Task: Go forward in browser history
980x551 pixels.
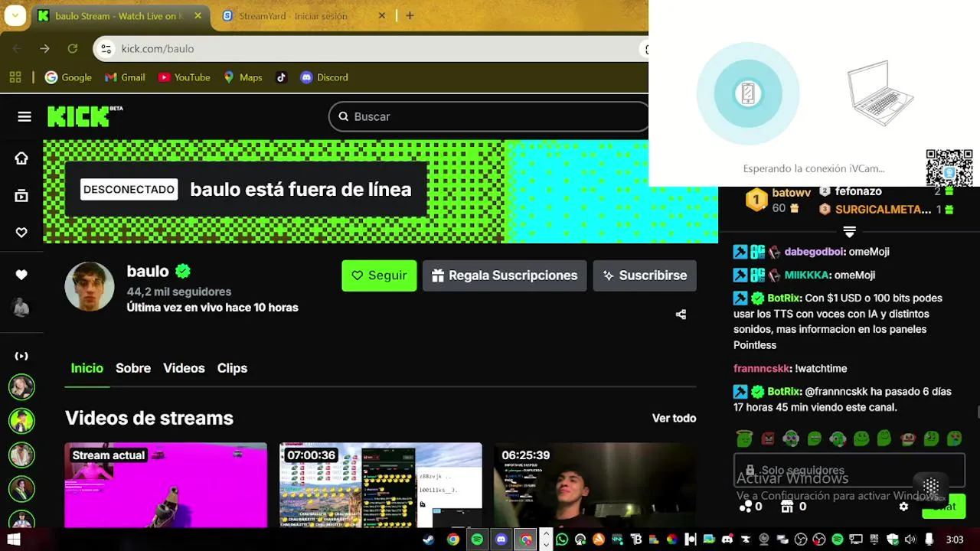Action: coord(44,48)
